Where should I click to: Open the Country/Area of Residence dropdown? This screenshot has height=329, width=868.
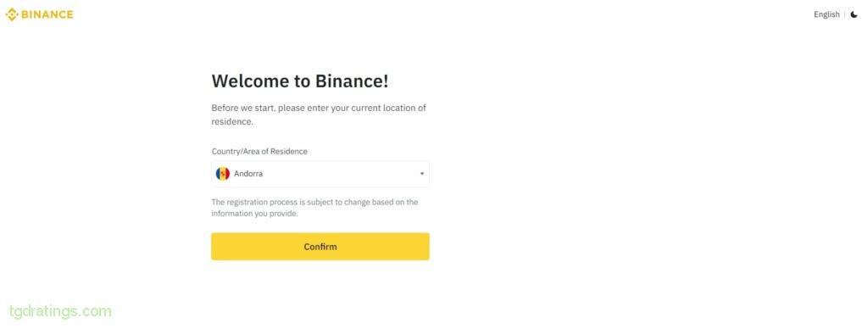(320, 173)
